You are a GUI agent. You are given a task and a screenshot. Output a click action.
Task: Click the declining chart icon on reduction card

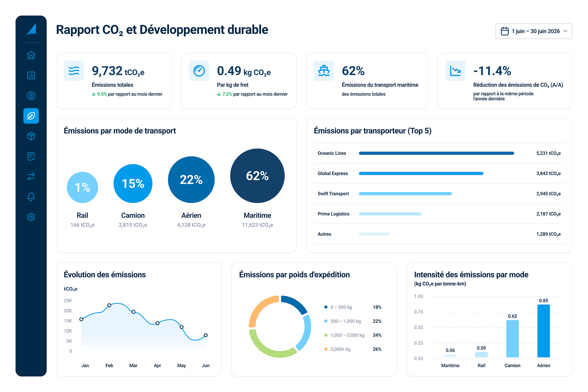click(455, 71)
